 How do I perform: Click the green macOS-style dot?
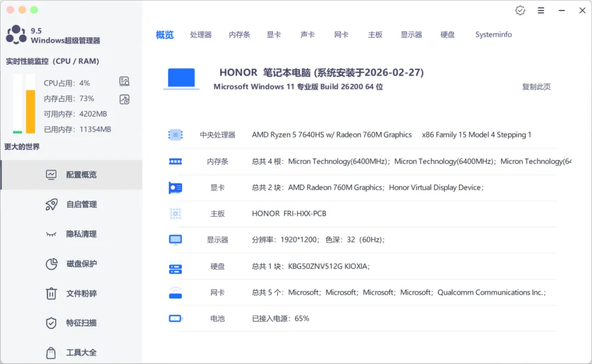coord(34,10)
